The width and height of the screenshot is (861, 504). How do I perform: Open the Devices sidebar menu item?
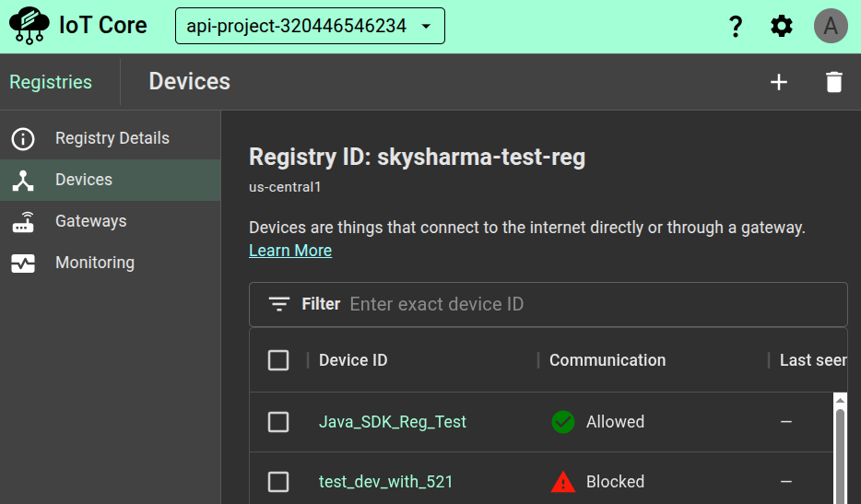tap(83, 180)
